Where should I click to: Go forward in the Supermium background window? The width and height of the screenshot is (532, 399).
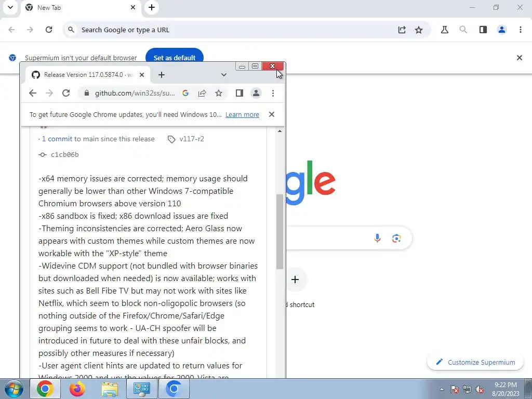pyautogui.click(x=30, y=30)
